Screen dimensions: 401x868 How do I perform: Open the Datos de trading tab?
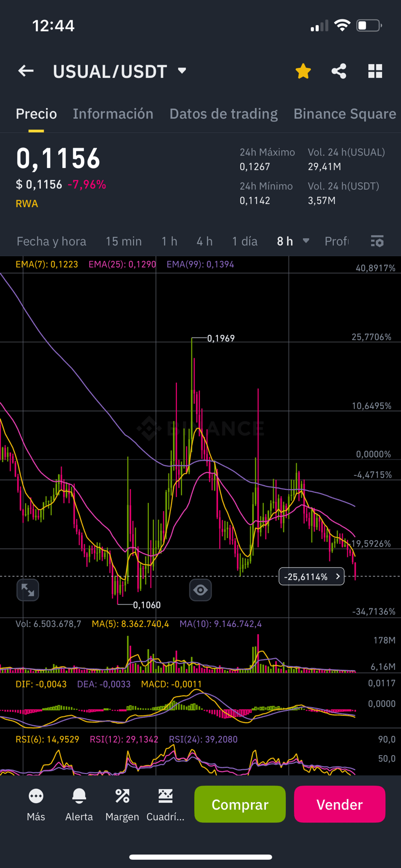224,114
